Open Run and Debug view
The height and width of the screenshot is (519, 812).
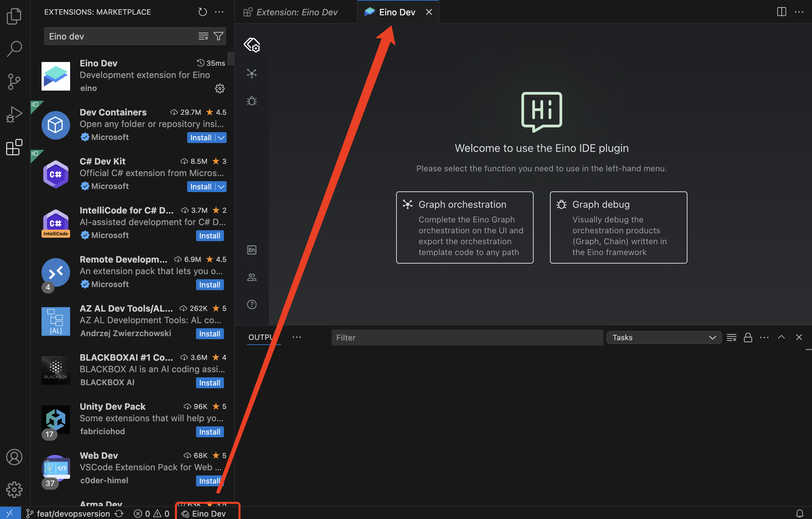14,114
